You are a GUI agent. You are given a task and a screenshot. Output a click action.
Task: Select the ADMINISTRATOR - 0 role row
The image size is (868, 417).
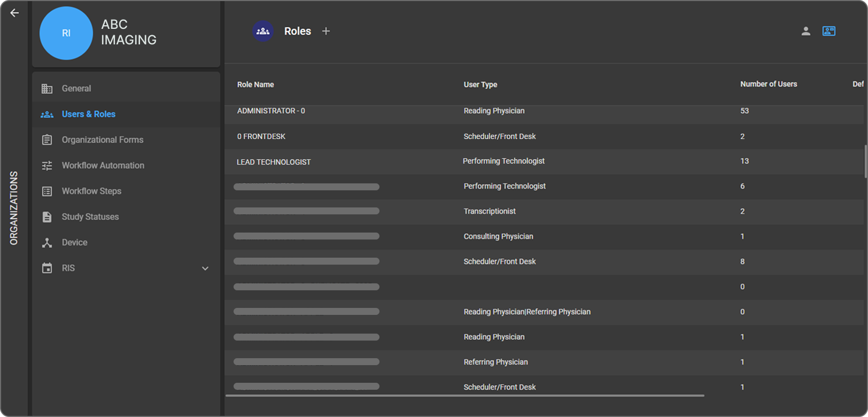[271, 111]
